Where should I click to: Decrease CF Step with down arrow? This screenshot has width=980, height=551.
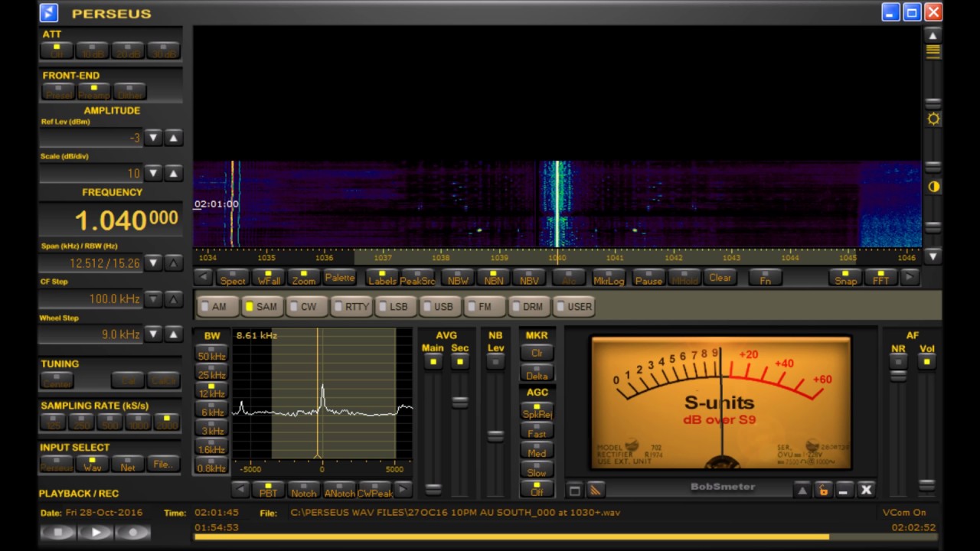pos(153,298)
